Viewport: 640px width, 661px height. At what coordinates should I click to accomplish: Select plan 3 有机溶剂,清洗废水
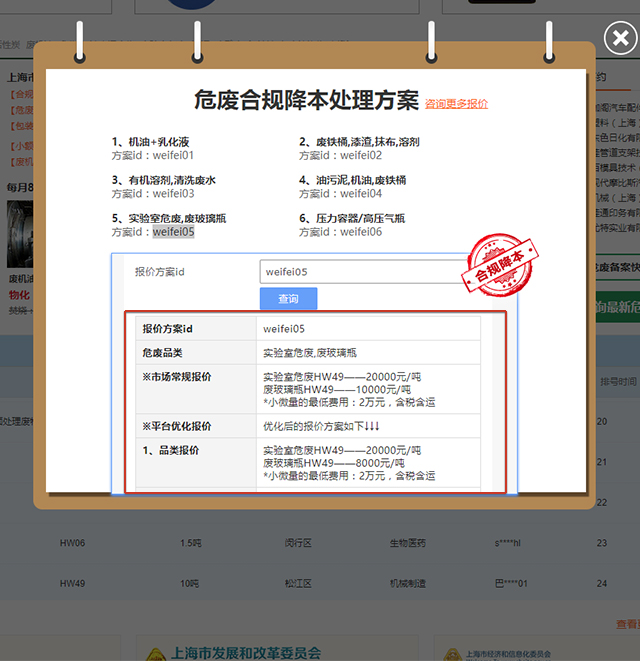coord(163,180)
